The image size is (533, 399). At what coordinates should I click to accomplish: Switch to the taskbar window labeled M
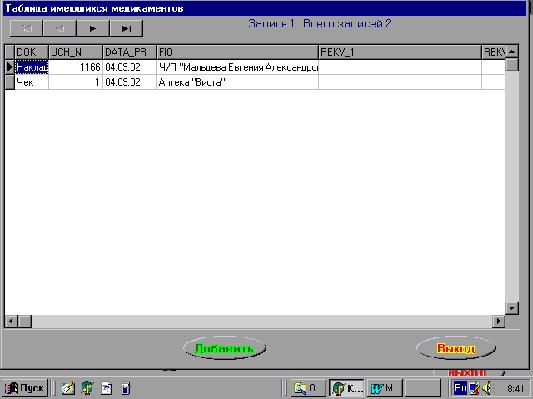[384, 388]
